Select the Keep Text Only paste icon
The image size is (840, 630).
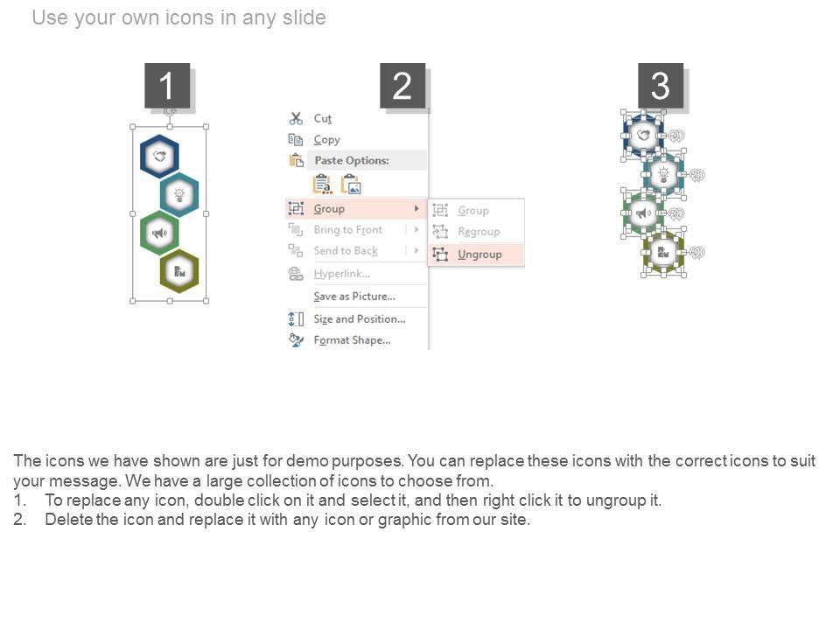[322, 184]
